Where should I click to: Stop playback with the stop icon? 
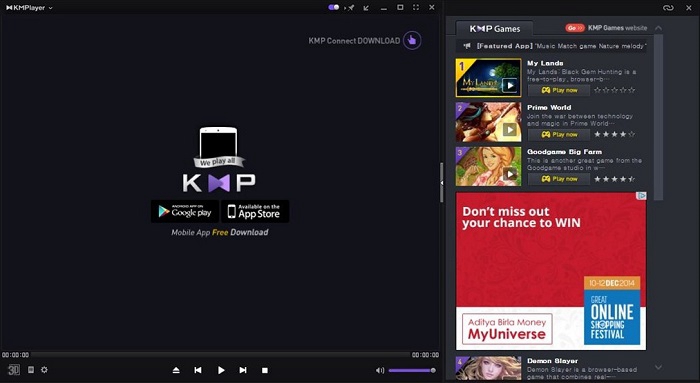265,370
